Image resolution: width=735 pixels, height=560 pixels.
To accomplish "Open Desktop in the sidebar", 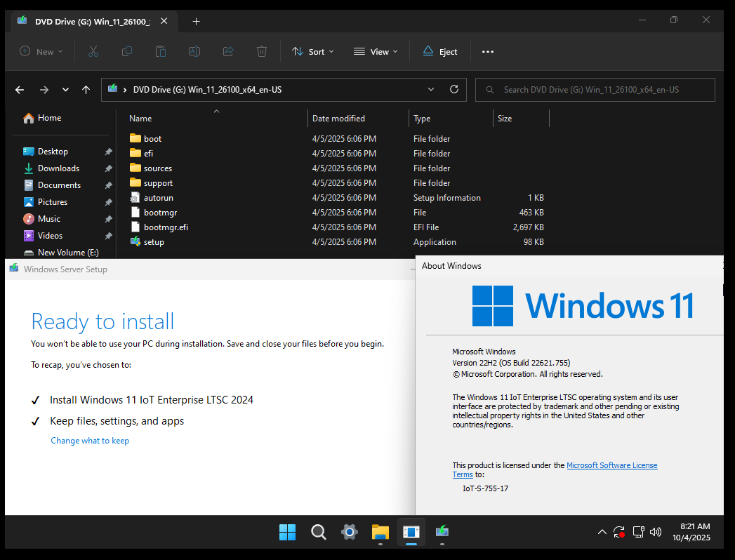I will tap(45, 152).
